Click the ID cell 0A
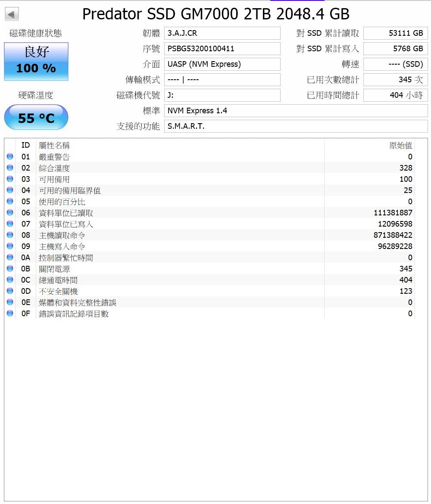Screen dimensions: 431x504 (26, 258)
